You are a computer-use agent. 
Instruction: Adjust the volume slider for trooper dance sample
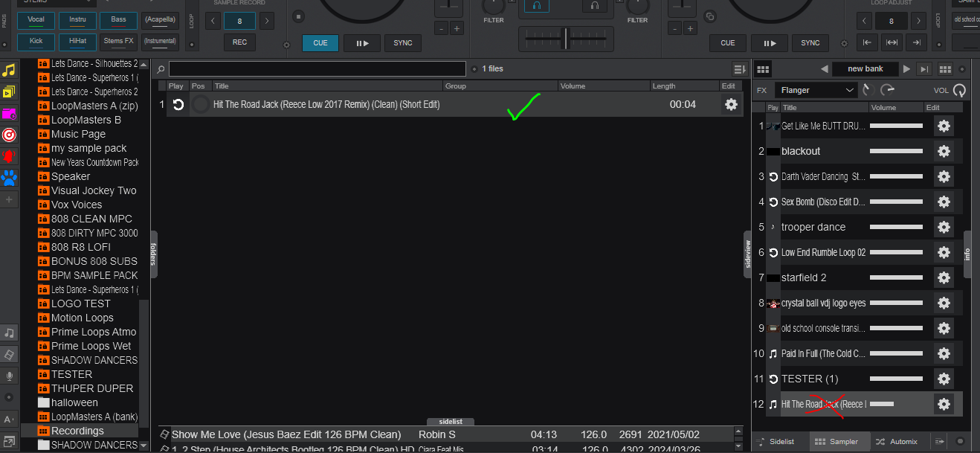[896, 227]
